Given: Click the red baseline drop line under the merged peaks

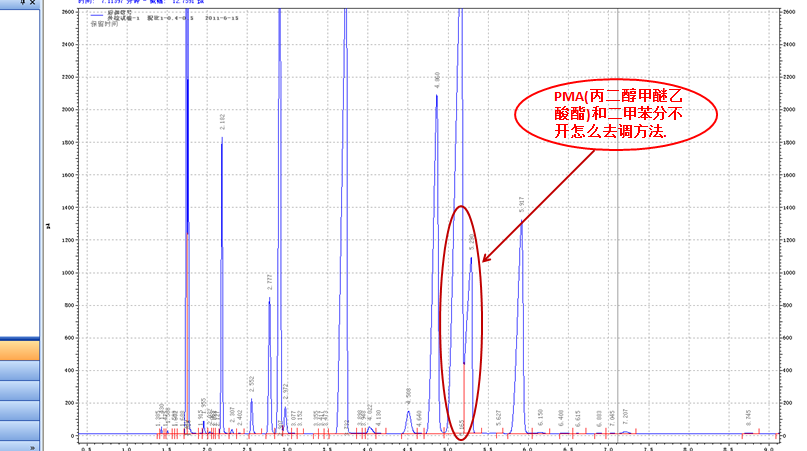Looking at the screenshot, I should pos(464,399).
